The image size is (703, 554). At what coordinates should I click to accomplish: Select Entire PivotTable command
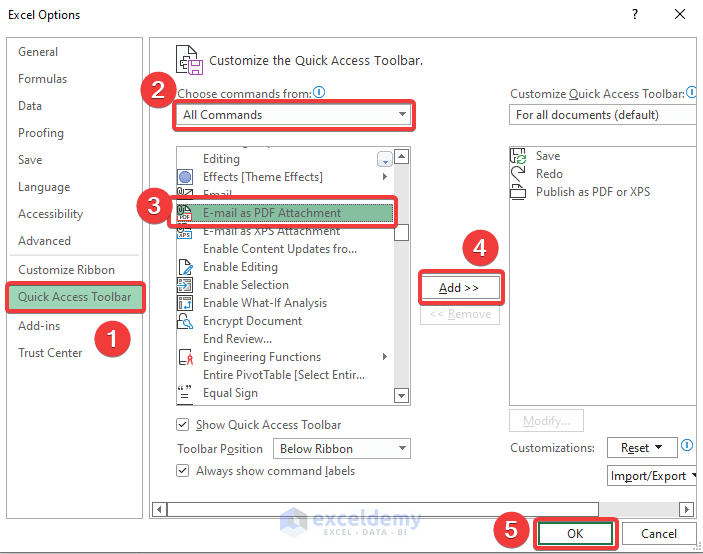pyautogui.click(x=285, y=375)
